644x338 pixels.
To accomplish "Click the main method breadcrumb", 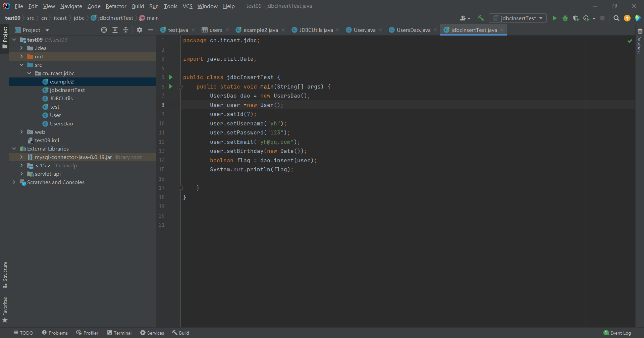I will click(149, 18).
